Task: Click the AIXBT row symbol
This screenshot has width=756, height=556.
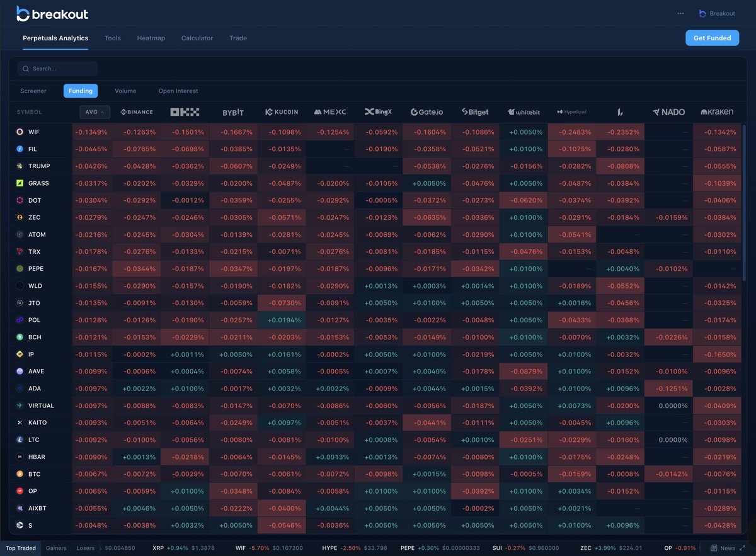Action: [x=37, y=508]
